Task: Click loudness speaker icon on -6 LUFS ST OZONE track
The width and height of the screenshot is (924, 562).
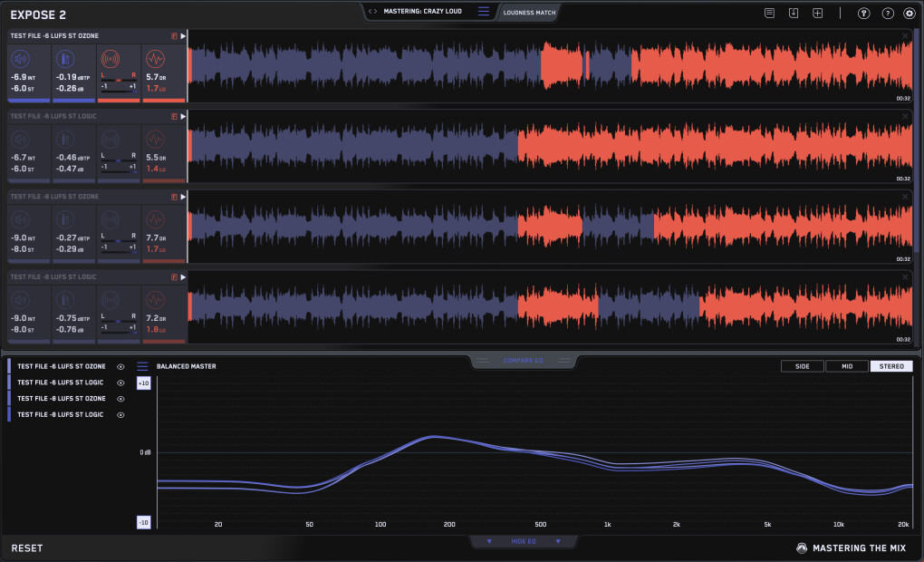Action: (21, 59)
